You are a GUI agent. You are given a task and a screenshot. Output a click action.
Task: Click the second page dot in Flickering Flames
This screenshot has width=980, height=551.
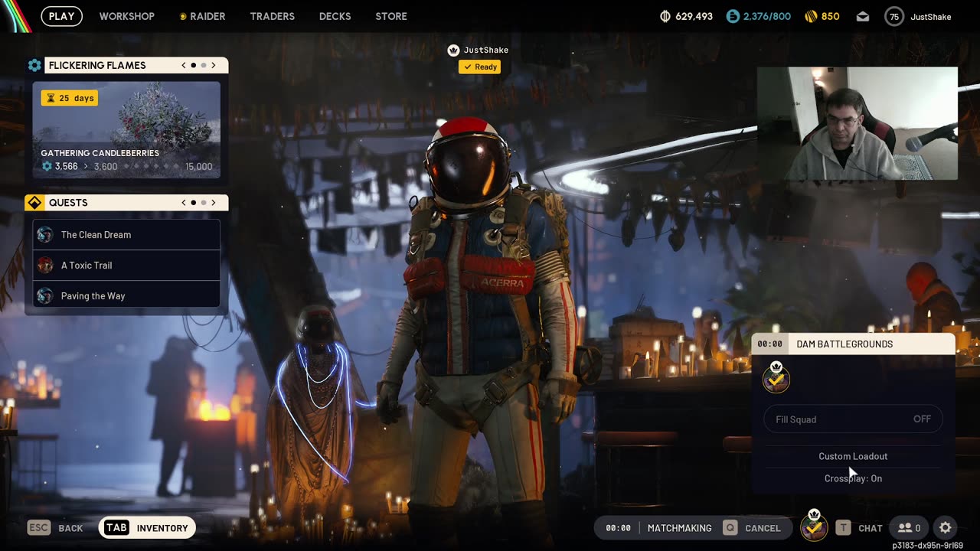(204, 65)
